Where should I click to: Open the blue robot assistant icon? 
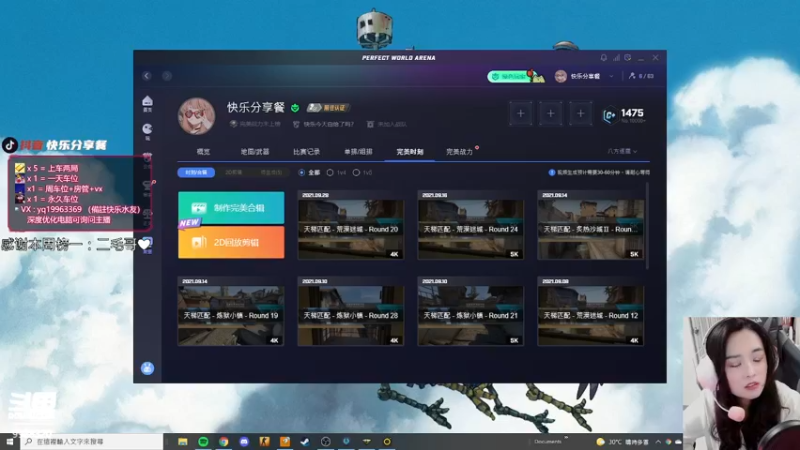[147, 368]
